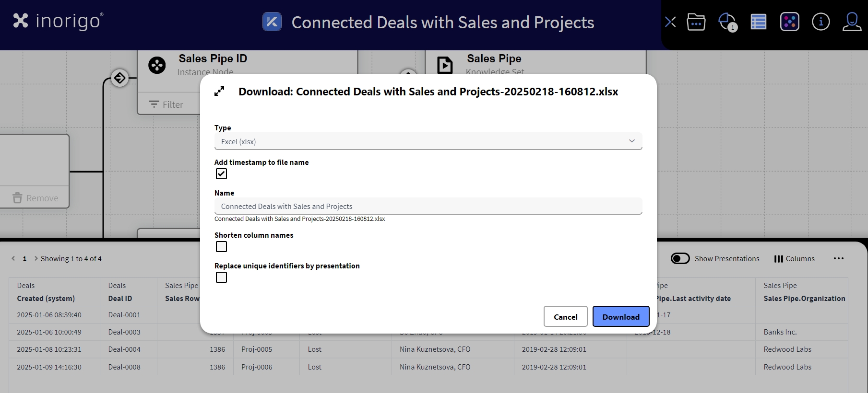Viewport: 868px width, 393px height.
Task: Click the Filter option on Sales Pipe ID
Action: point(166,104)
